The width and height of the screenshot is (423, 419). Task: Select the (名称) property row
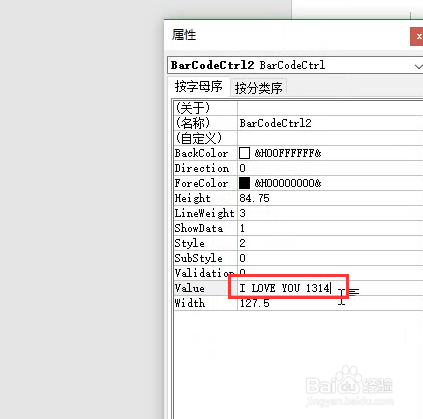(298, 123)
